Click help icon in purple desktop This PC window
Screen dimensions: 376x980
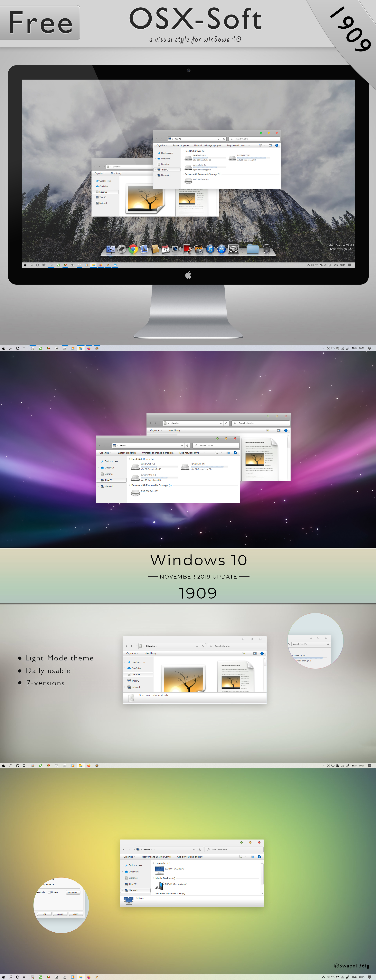(235, 453)
